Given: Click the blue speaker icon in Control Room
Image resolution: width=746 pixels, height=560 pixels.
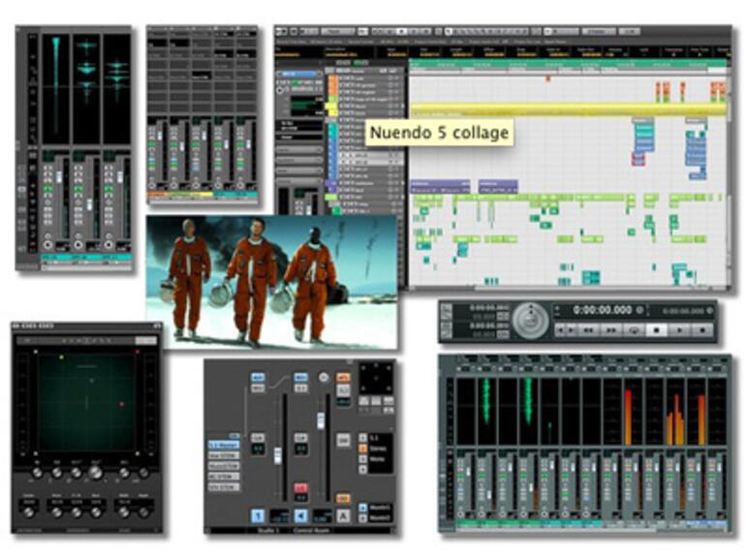Looking at the screenshot, I should coord(300,515).
